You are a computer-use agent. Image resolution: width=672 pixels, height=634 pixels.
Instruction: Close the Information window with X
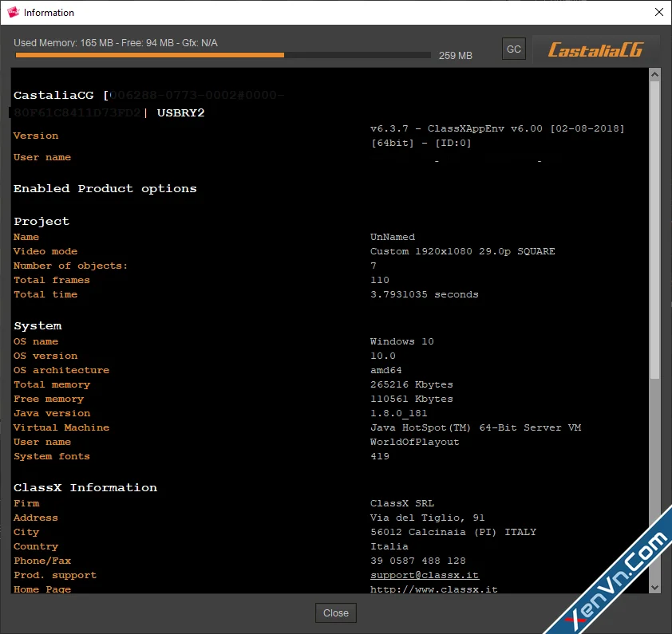[659, 12]
